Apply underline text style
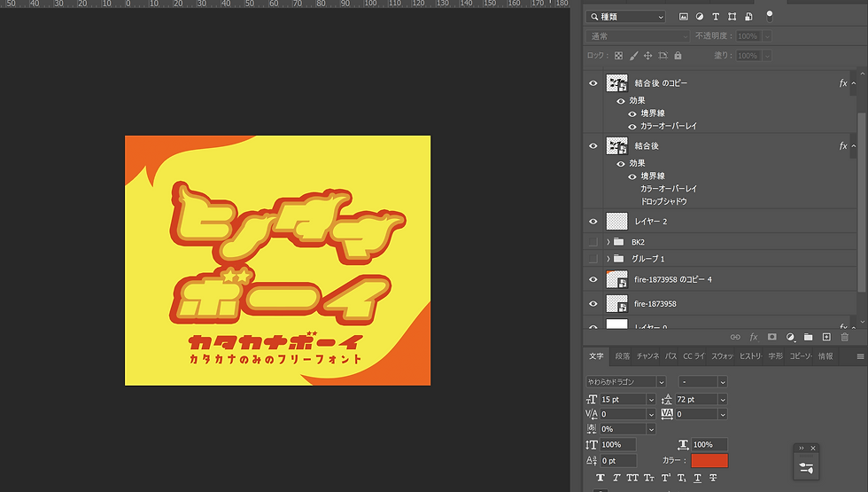The width and height of the screenshot is (868, 492). click(x=698, y=478)
